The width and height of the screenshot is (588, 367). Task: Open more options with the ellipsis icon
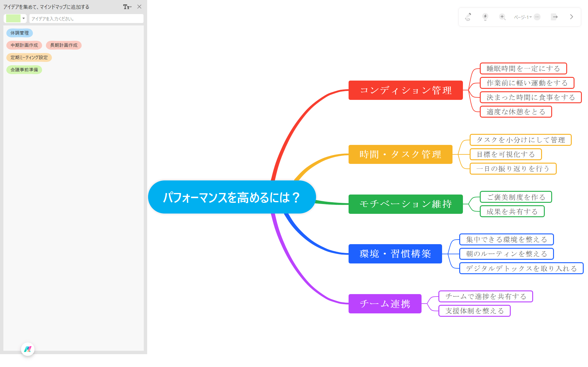pyautogui.click(x=537, y=17)
